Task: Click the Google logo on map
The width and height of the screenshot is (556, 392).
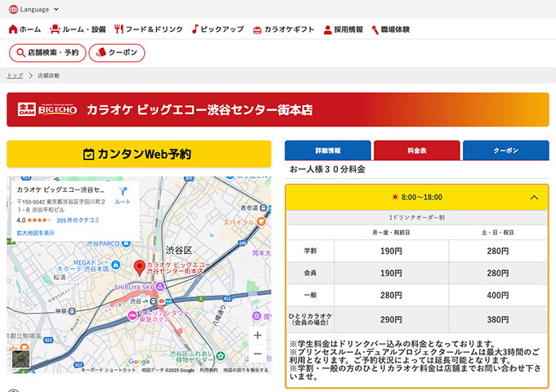Action: coord(139,361)
